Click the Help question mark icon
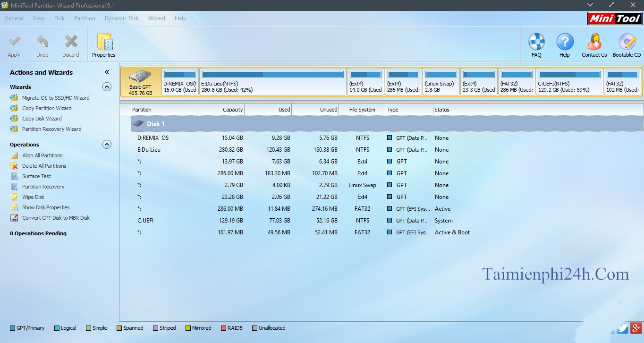Viewport: 644px width, 343px height. click(x=565, y=42)
